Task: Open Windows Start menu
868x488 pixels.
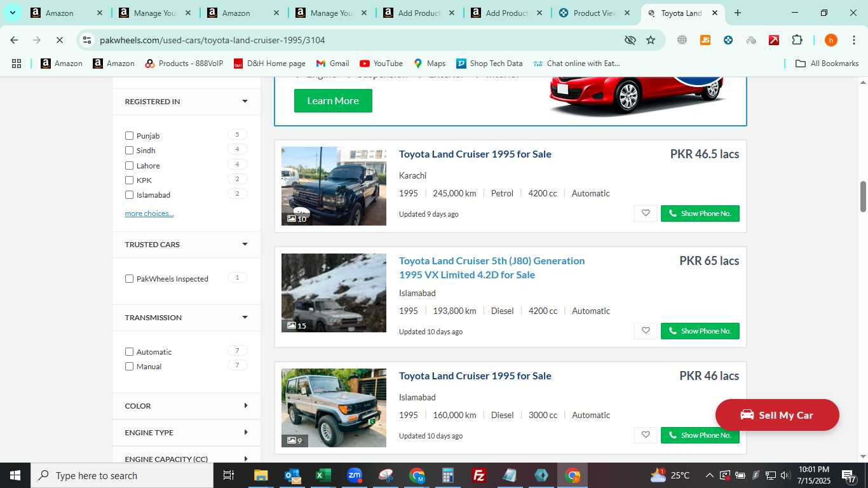Action: point(15,475)
